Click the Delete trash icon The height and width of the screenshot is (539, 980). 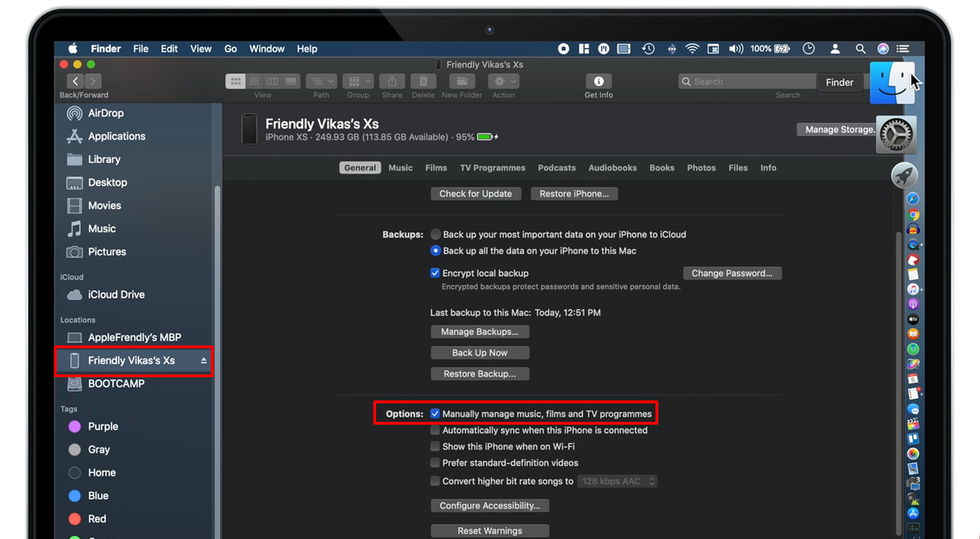423,81
